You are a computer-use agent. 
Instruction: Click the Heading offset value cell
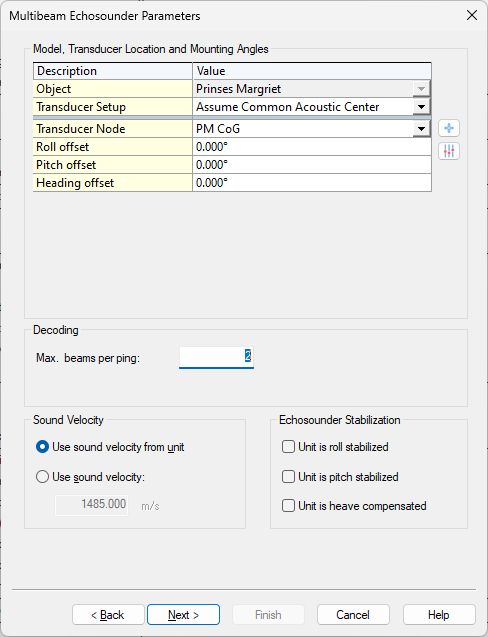pyautogui.click(x=312, y=183)
